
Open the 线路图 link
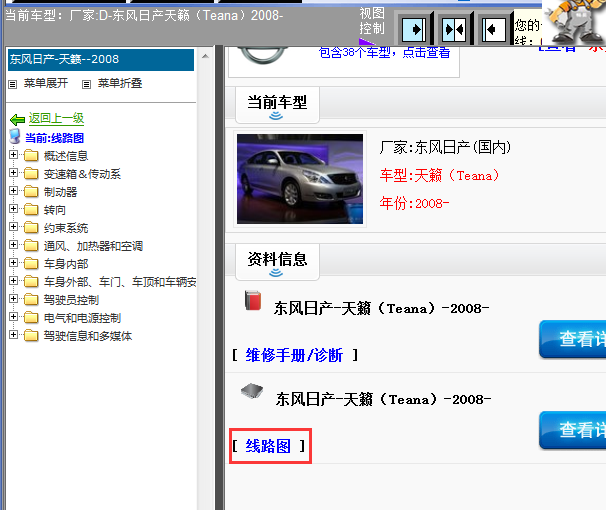coord(268,446)
